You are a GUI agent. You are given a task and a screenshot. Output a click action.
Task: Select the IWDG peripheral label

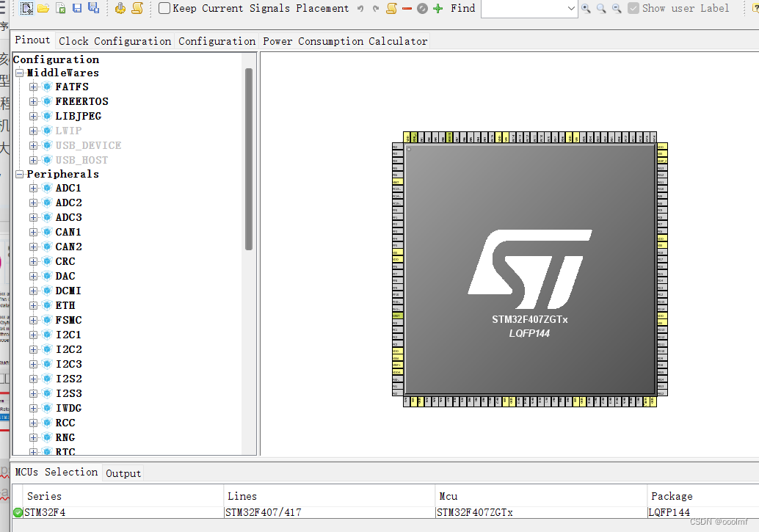(68, 408)
